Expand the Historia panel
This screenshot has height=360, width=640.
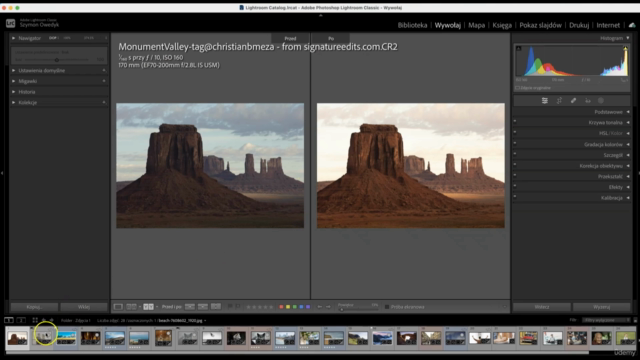click(13, 92)
